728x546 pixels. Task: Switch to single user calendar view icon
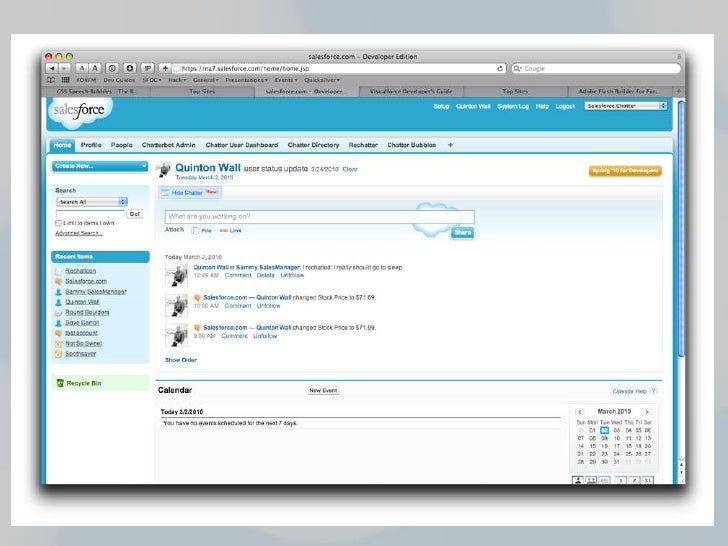coord(578,480)
